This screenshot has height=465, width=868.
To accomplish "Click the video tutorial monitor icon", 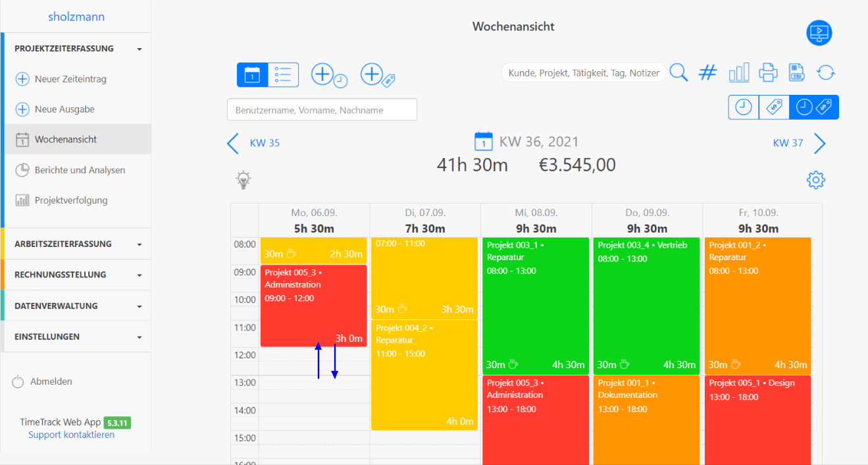I will coord(819,32).
